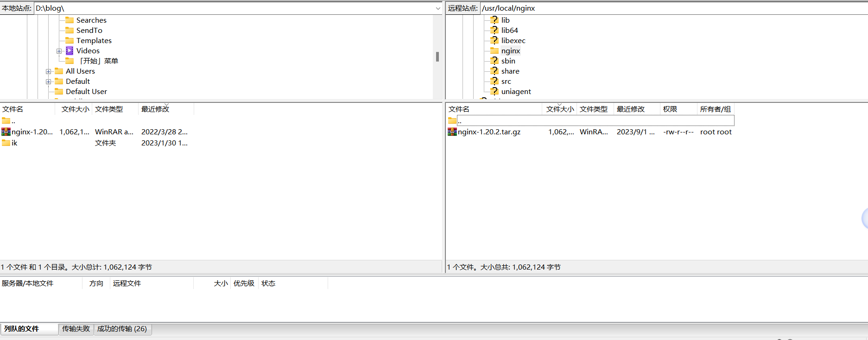Image resolution: width=868 pixels, height=340 pixels.
Task: Click local file date 2022/3/28
Action: click(x=165, y=132)
